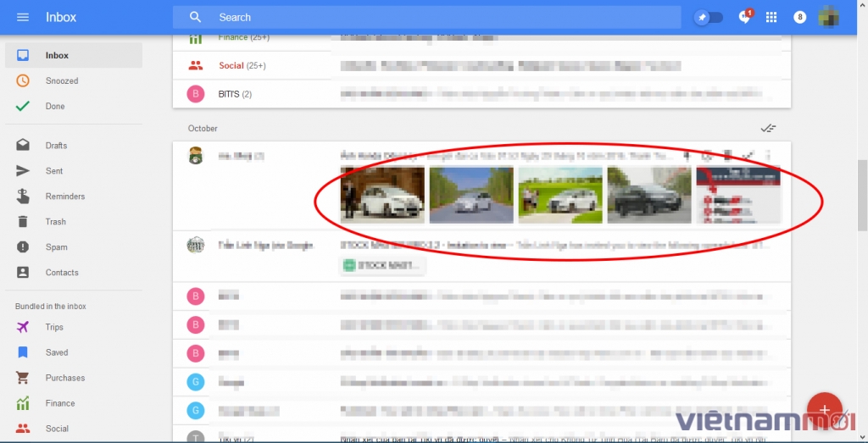This screenshot has height=443, width=868.
Task: Open Contacts in sidebar
Action: tap(74, 273)
